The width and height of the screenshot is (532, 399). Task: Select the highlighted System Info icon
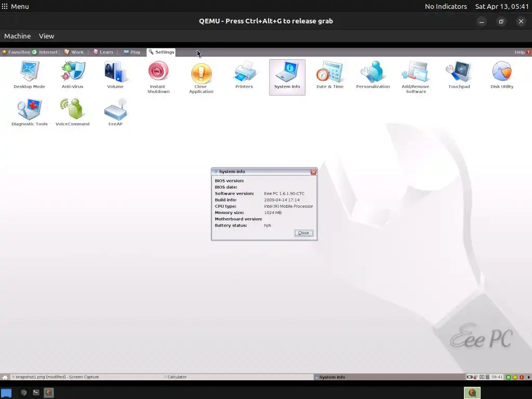(x=287, y=77)
